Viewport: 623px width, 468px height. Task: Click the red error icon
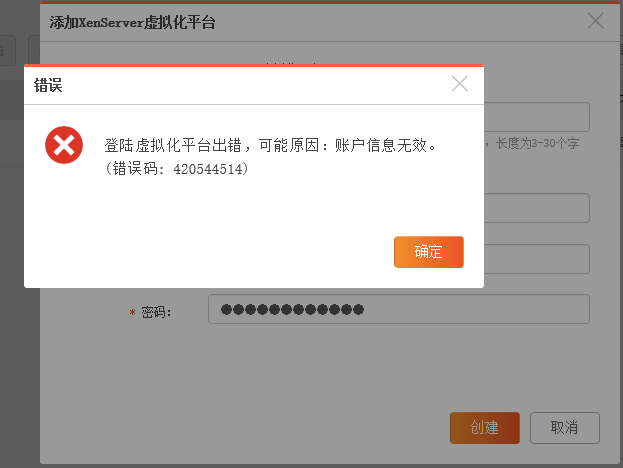[64, 145]
